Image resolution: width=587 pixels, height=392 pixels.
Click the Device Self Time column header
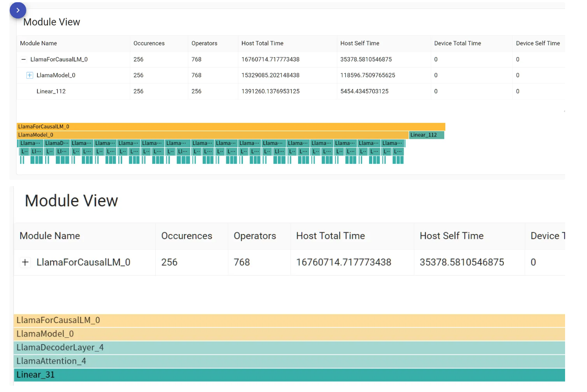click(x=538, y=43)
